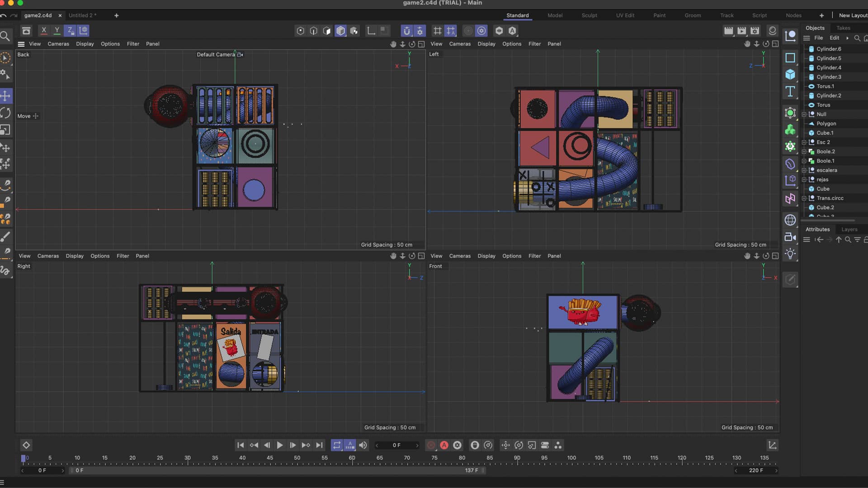Select the Rotate tool in the left toolbar

pos(5,113)
